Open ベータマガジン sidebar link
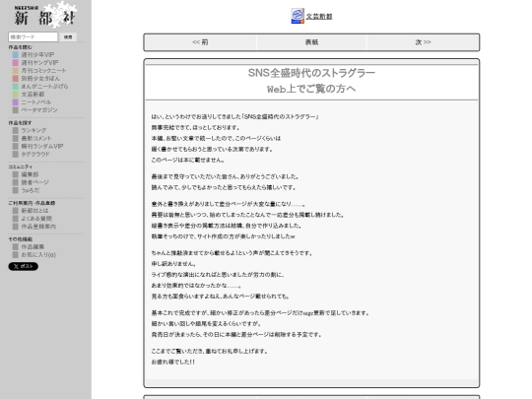Image resolution: width=532 pixels, height=399 pixels. (39, 110)
